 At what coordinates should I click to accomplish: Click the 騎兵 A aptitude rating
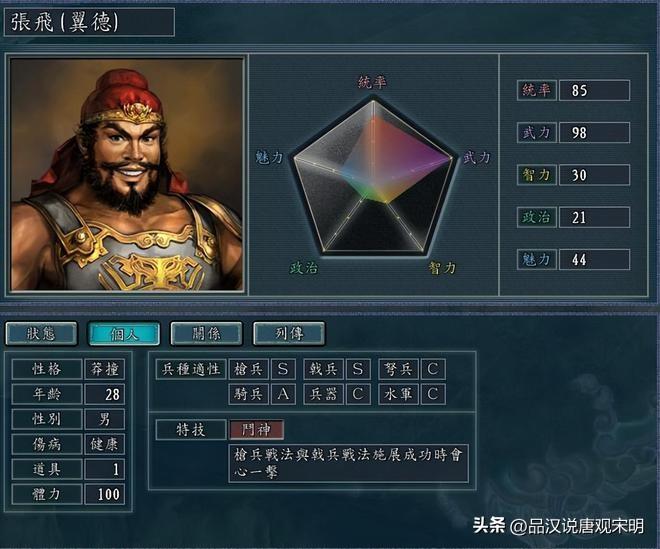tap(283, 394)
